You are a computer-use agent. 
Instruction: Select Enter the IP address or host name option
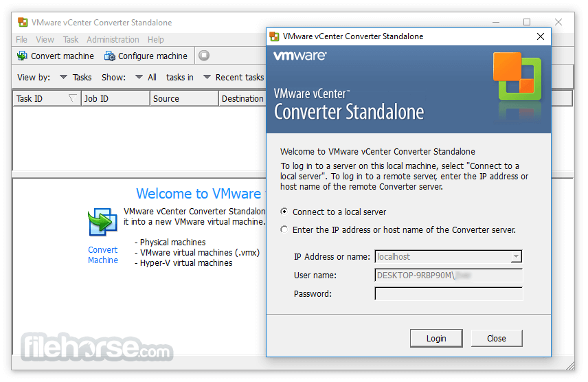click(284, 229)
